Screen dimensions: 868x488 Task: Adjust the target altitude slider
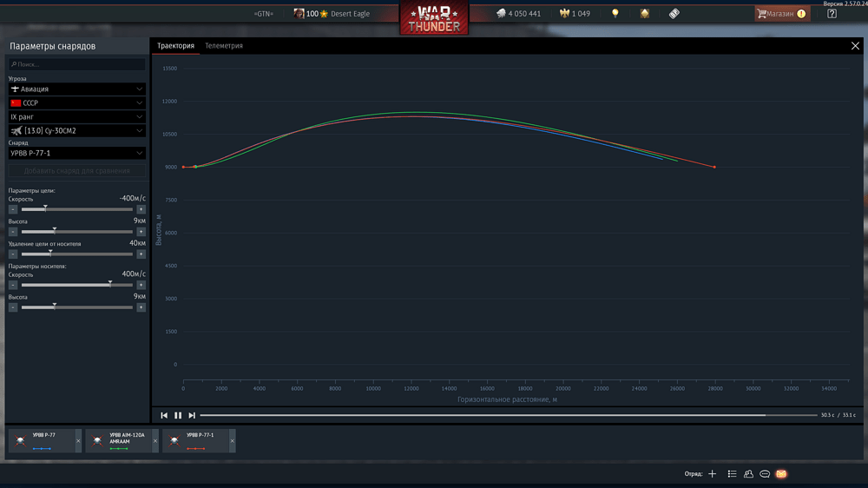point(77,232)
